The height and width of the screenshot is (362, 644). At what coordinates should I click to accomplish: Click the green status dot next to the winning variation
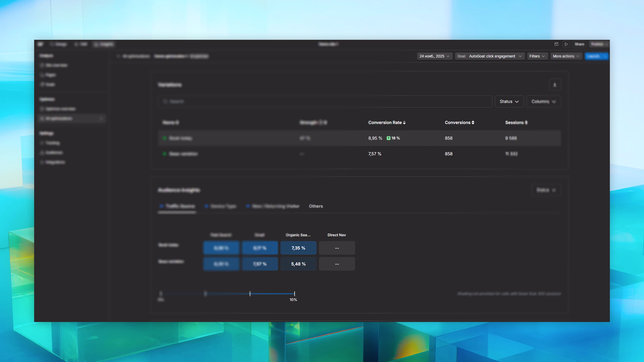164,138
